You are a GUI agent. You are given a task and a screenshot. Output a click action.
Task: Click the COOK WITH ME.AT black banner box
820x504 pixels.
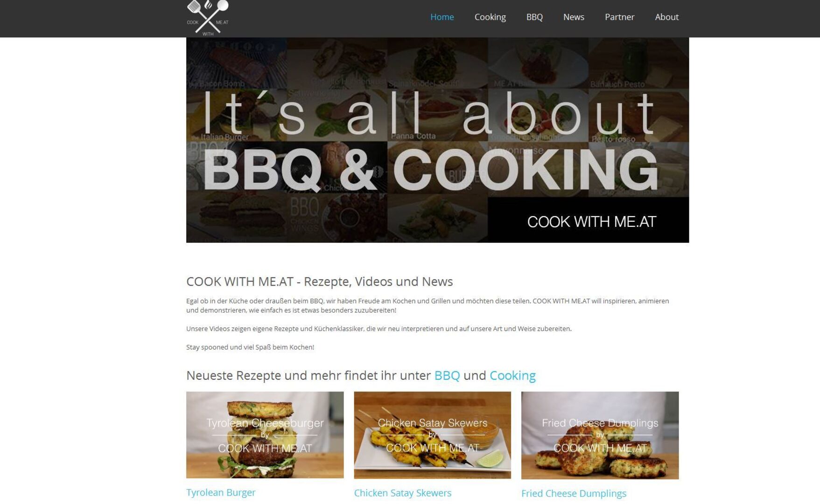[589, 220]
